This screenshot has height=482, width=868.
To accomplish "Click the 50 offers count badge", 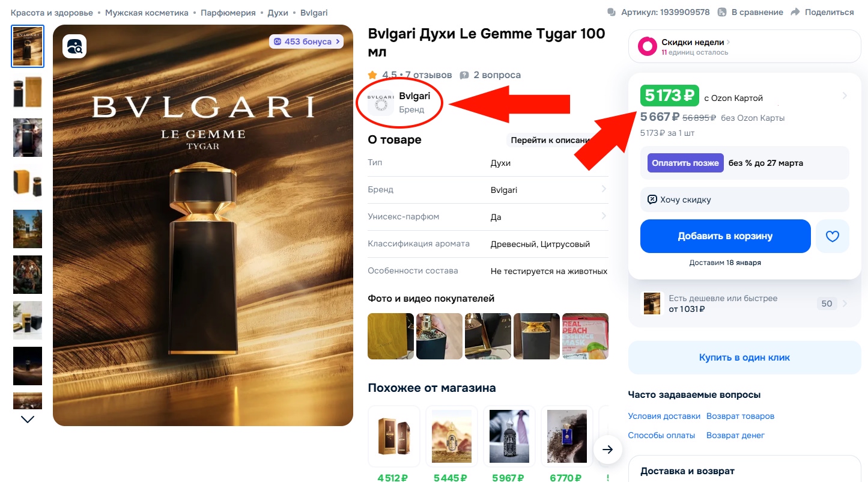I will pyautogui.click(x=827, y=304).
